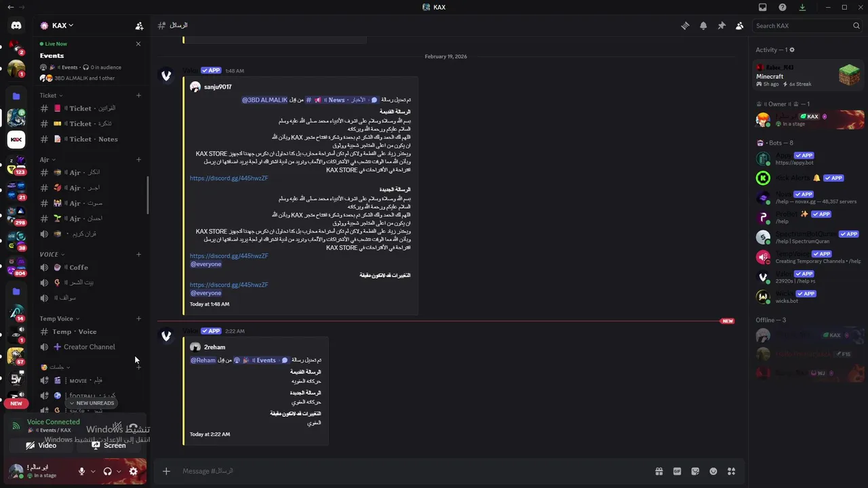The image size is (868, 488).
Task: Type in the Message #الرسائل field
Action: coord(414,472)
